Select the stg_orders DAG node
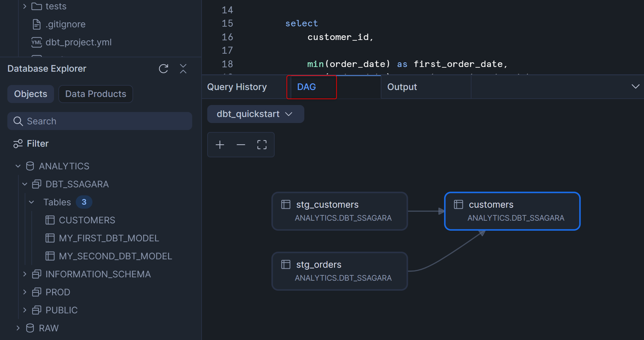644x340 pixels. 340,271
